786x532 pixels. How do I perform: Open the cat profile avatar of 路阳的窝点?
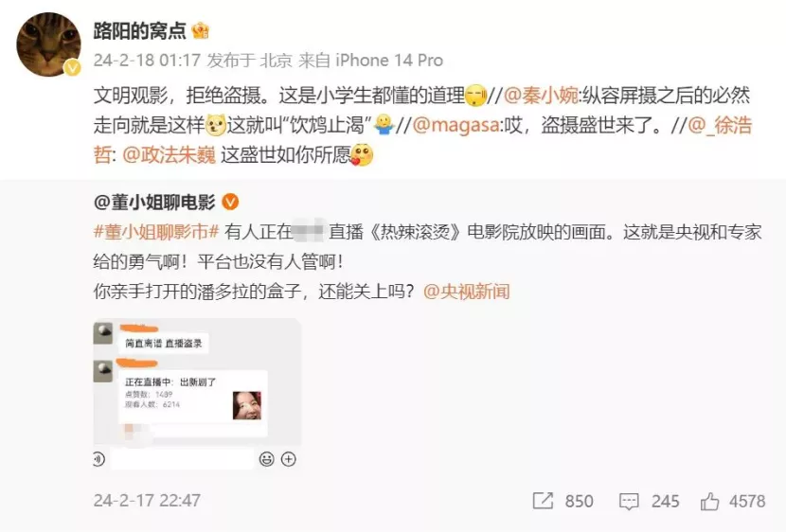click(x=48, y=44)
